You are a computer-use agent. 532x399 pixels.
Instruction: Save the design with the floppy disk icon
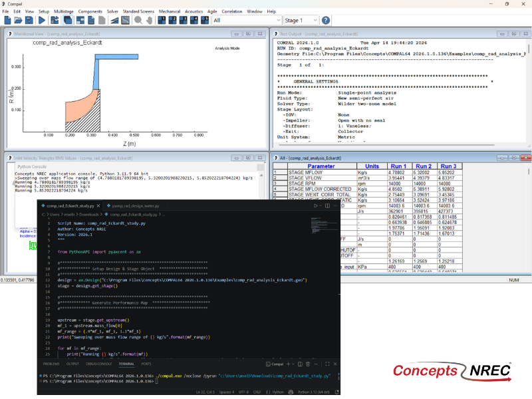[29, 21]
